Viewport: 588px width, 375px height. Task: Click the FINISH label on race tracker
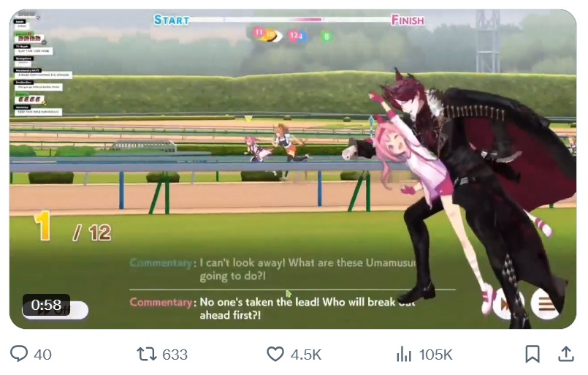click(x=408, y=20)
